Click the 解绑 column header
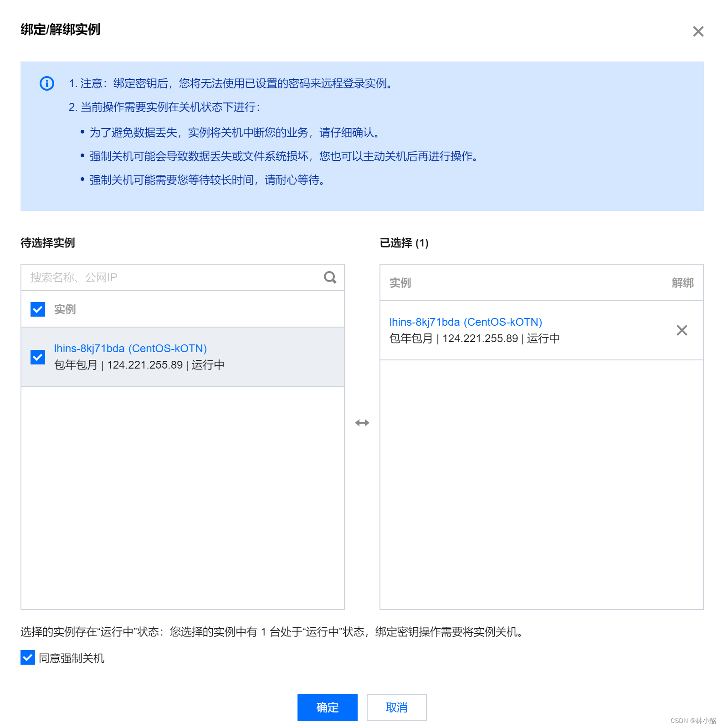 [x=682, y=283]
